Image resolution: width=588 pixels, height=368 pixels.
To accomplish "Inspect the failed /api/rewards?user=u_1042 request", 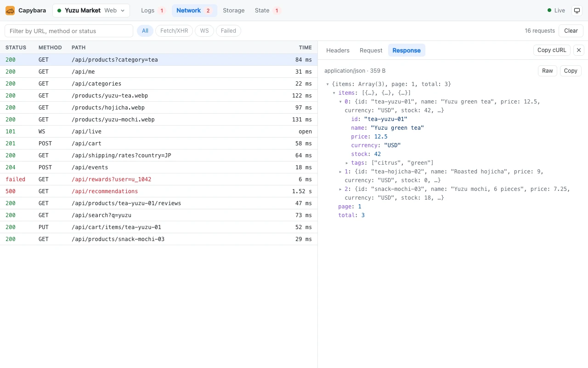I will click(158, 179).
